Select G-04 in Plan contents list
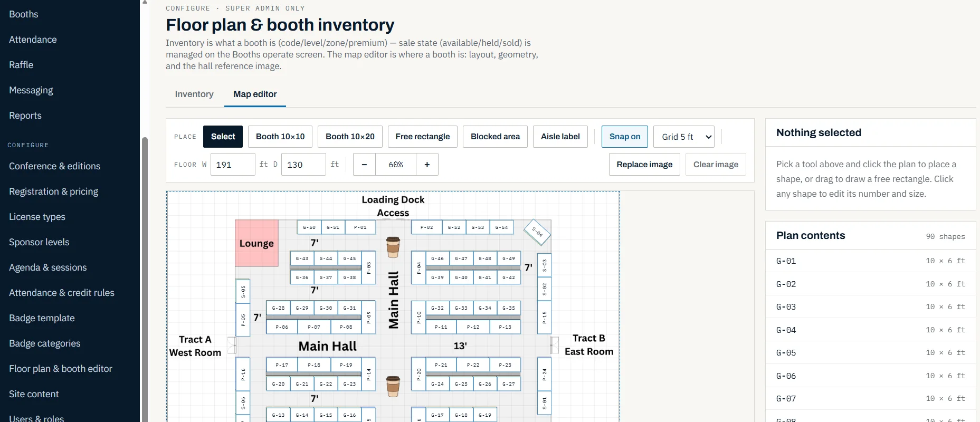This screenshot has height=422, width=980. tap(870, 330)
